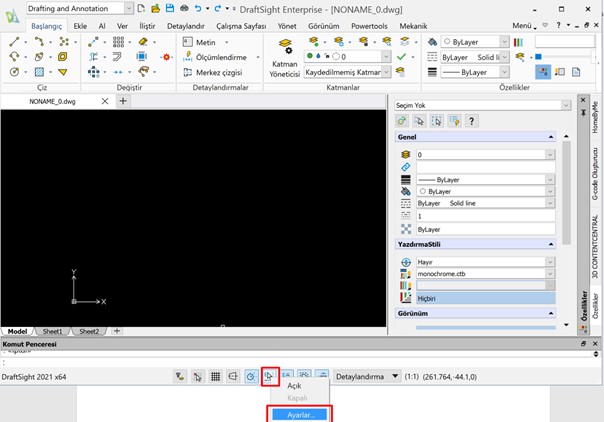Choose Ayarlar... from the context menu
This screenshot has width=604, height=422.
tap(301, 413)
